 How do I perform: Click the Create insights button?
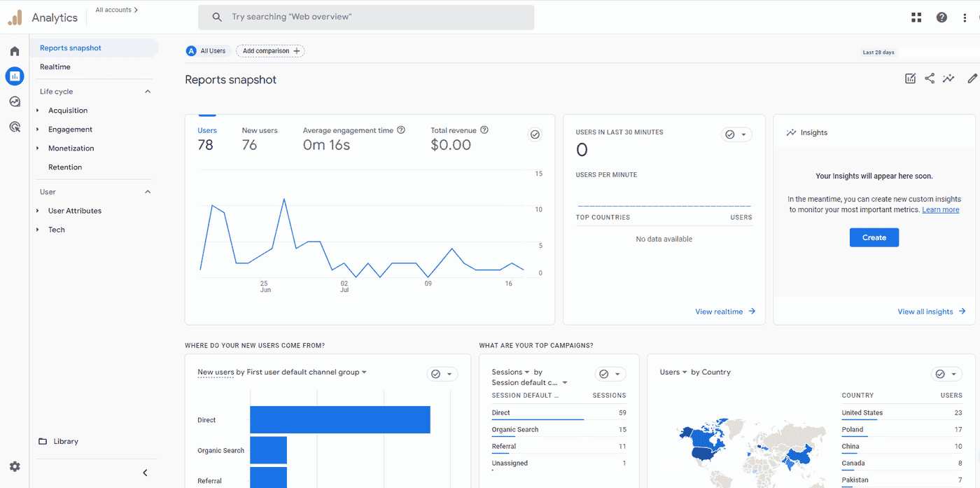point(874,237)
